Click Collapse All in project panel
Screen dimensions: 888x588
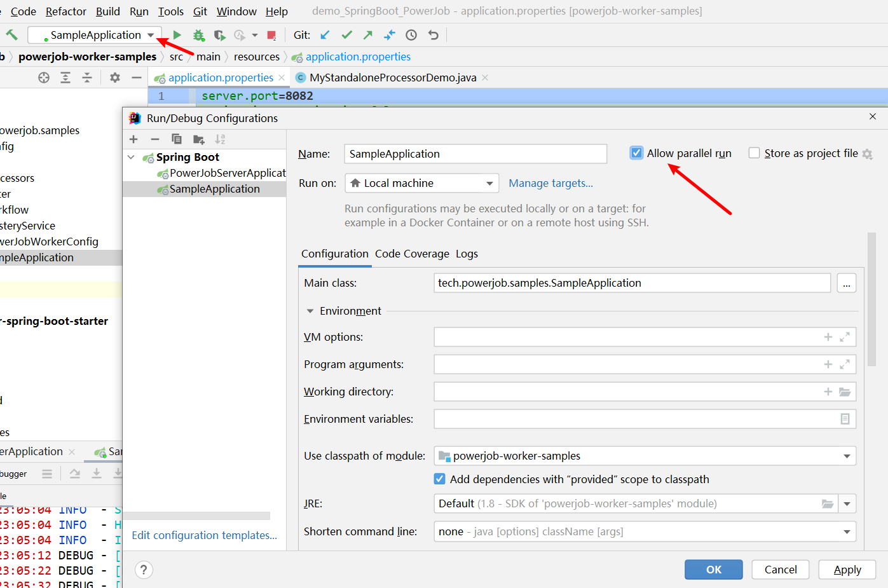click(87, 78)
